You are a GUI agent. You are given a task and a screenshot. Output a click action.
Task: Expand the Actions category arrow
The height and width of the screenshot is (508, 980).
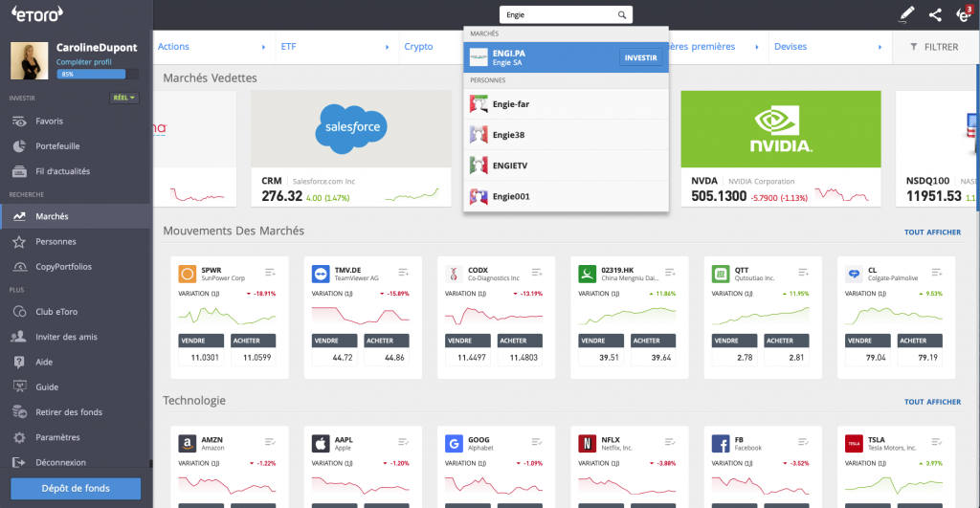(263, 47)
